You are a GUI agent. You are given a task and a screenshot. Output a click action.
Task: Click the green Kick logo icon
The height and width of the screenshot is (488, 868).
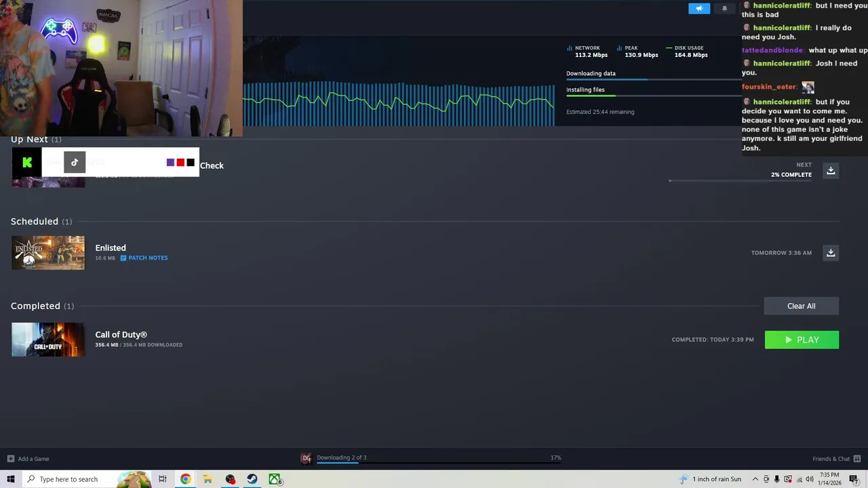[27, 163]
